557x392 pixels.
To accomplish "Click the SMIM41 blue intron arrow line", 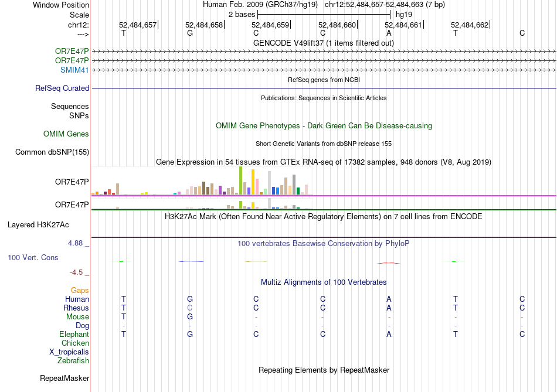I will click(324, 70).
